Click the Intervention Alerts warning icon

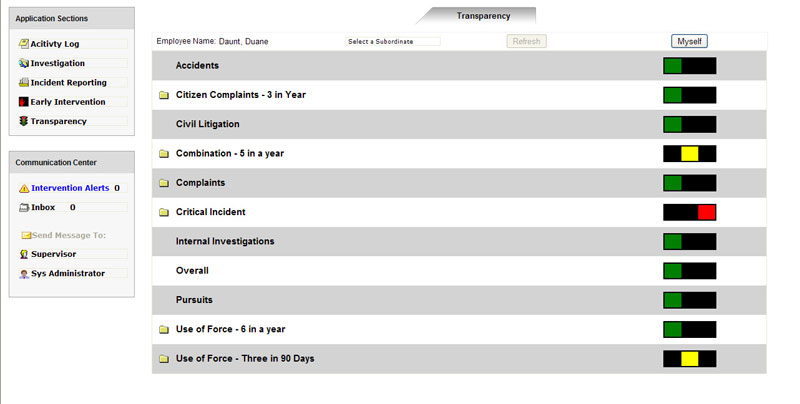(24, 188)
